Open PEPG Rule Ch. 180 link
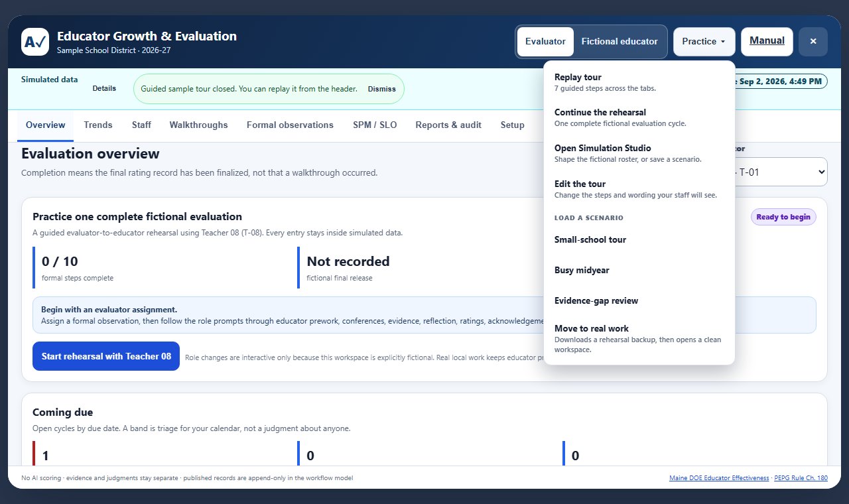This screenshot has height=504, width=849. pyautogui.click(x=801, y=477)
